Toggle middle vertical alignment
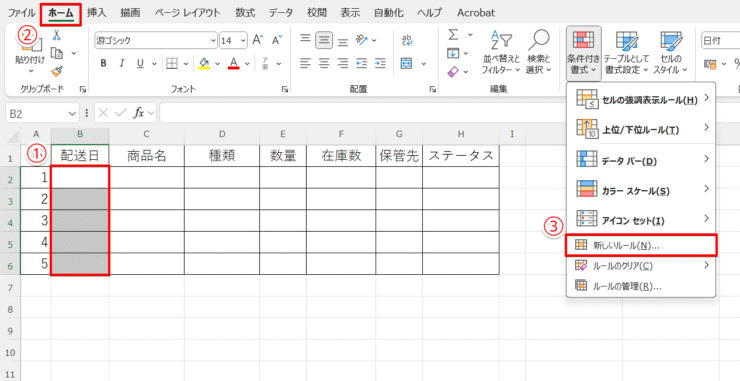This screenshot has height=381, width=740. [324, 40]
